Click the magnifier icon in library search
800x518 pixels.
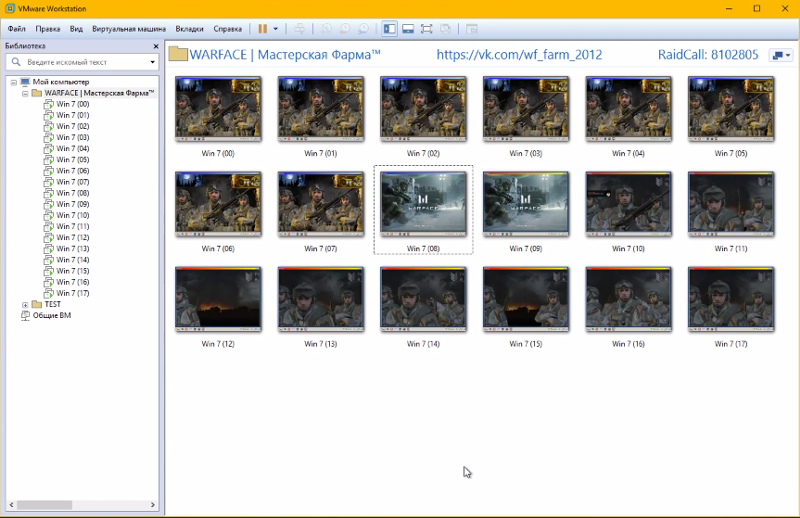point(16,62)
